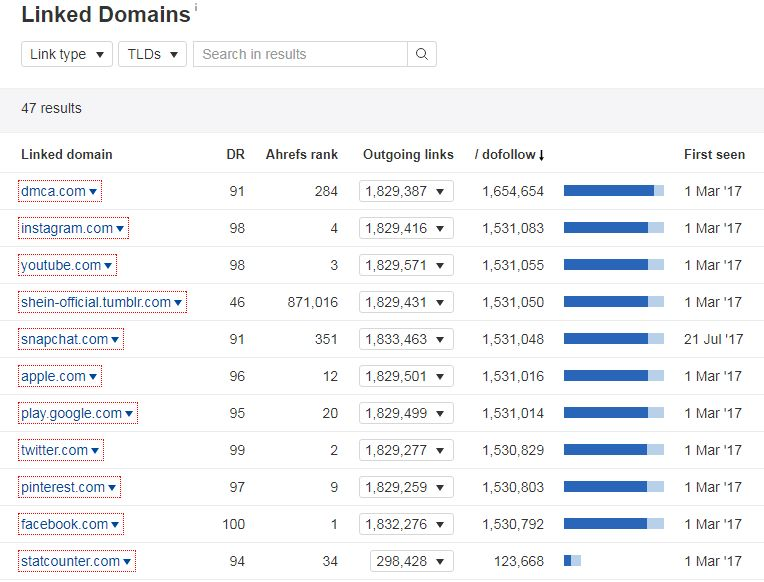764x582 pixels.
Task: Expand outgoing links 1,833,463 for snapchat.com
Action: pos(406,339)
